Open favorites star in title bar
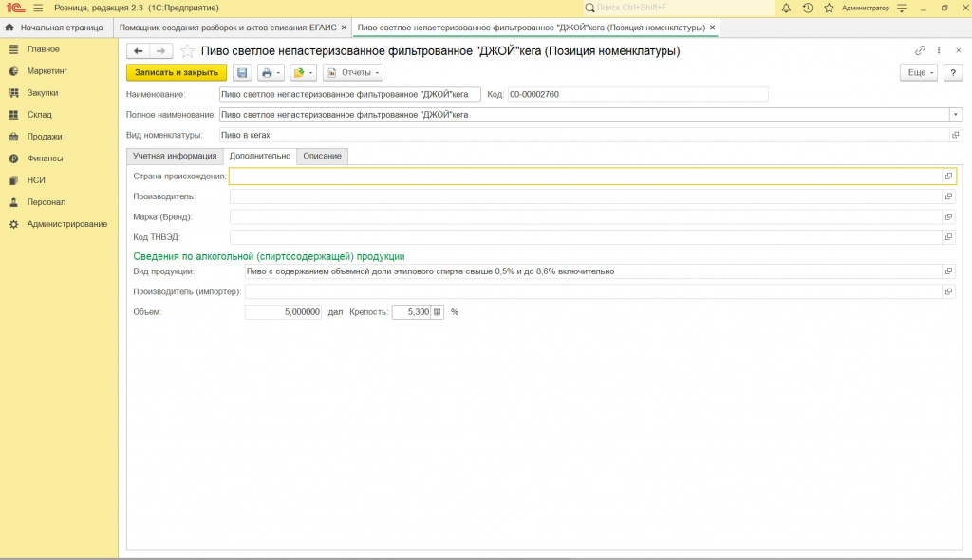This screenshot has height=560, width=972. (829, 8)
